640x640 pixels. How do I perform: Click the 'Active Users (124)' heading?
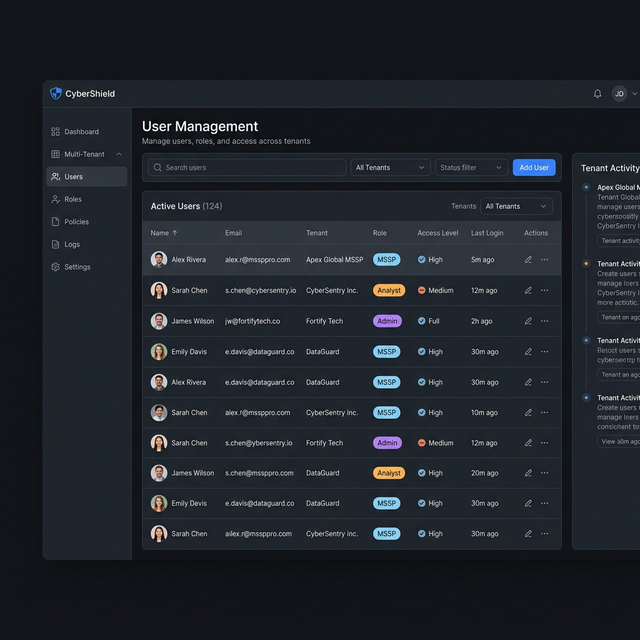[186, 206]
